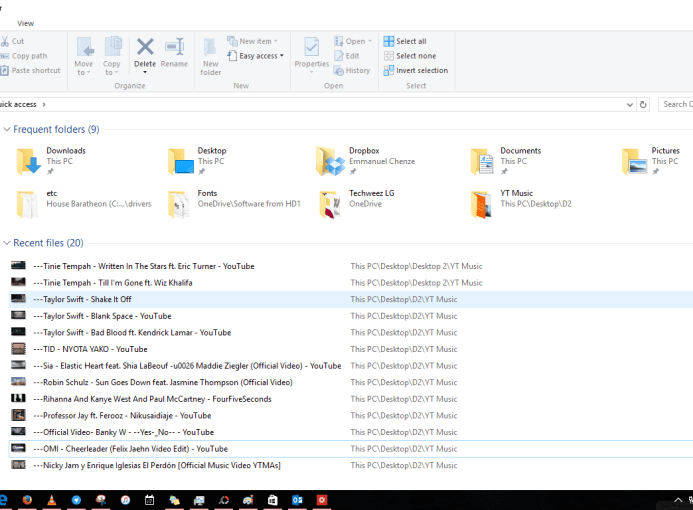
Task: Select Taylor Swift - Blank Space file
Action: pos(351,316)
